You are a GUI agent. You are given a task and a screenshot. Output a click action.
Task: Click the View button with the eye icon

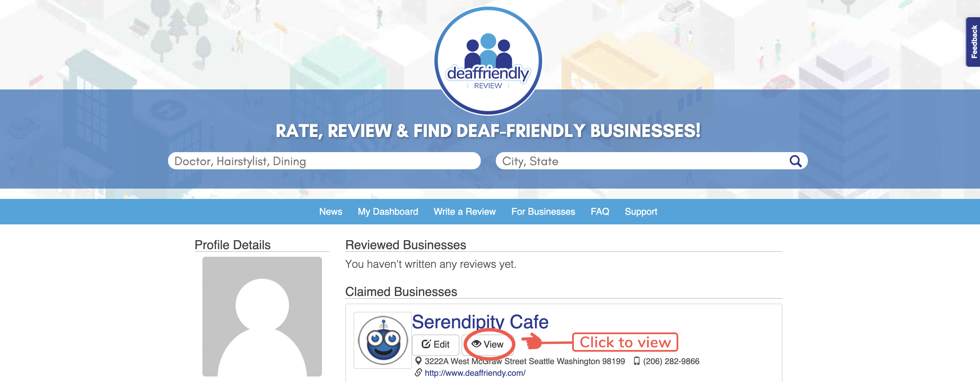click(x=488, y=344)
